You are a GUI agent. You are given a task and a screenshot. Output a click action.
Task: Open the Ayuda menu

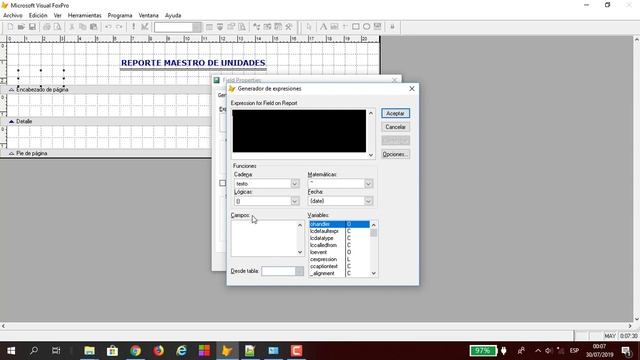pos(173,15)
